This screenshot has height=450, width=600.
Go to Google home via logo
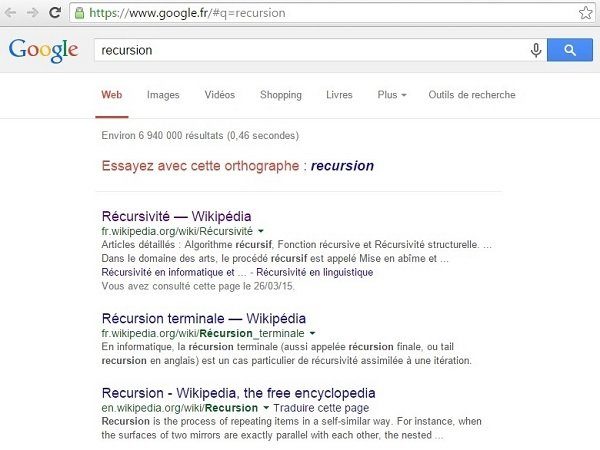coord(44,50)
